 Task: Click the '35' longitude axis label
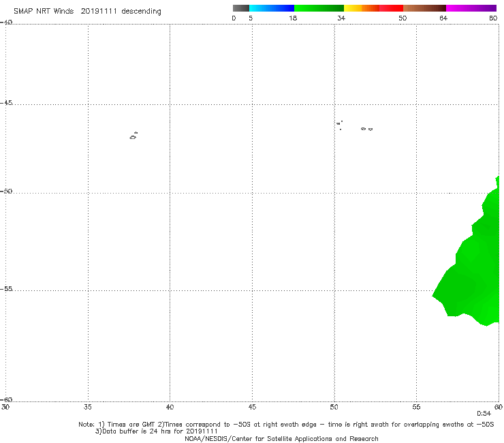88,407
